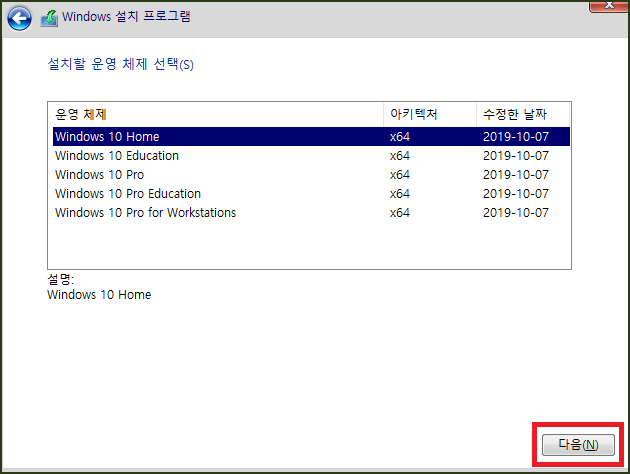Click the 운영 체제 column header
The height and width of the screenshot is (474, 630).
point(216,114)
